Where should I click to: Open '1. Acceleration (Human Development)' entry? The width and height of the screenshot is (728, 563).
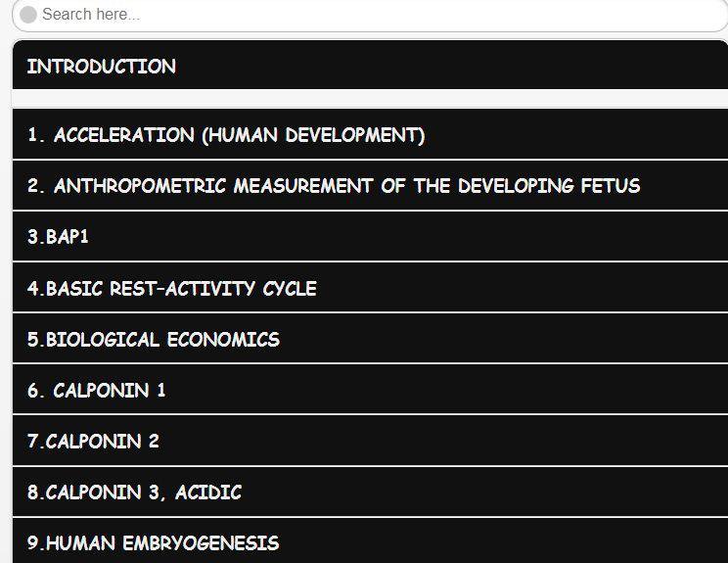[370, 135]
